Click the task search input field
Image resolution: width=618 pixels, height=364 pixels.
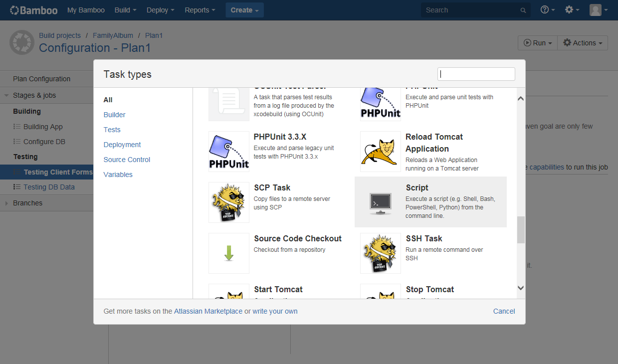coord(476,74)
